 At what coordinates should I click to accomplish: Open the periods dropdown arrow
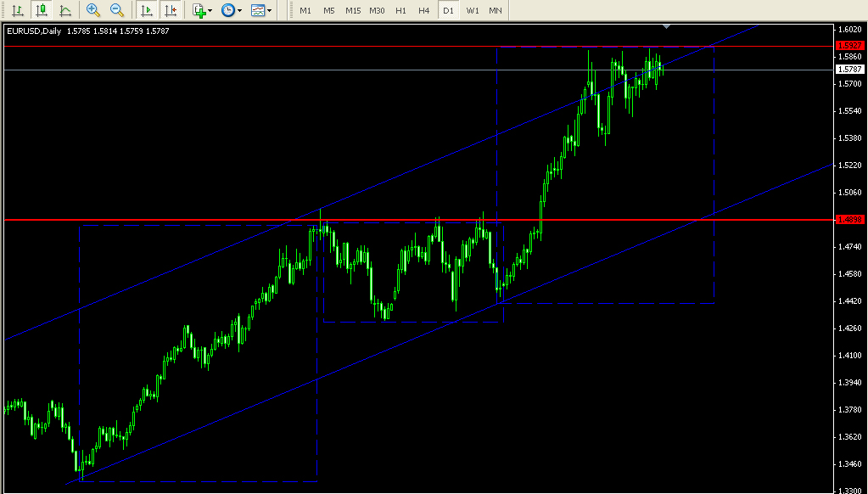tap(239, 10)
